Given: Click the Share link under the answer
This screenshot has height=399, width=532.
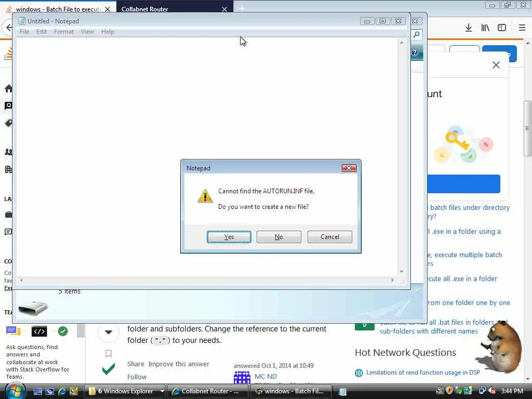Looking at the screenshot, I should click(136, 364).
